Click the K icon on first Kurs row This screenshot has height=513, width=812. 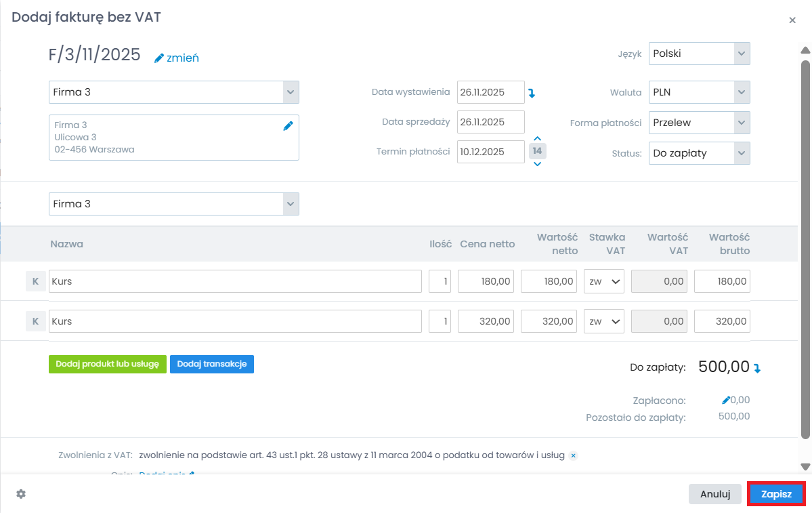tap(35, 281)
